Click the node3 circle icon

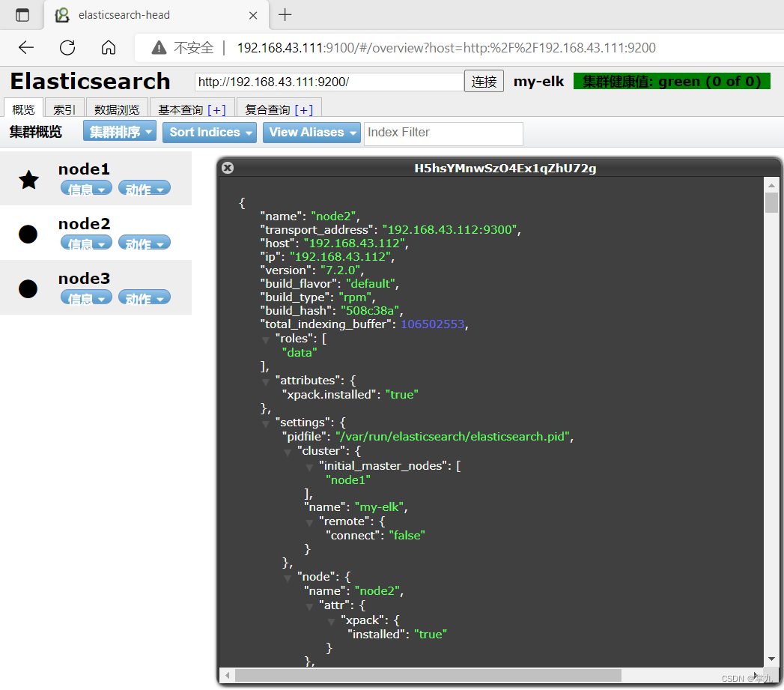[28, 289]
